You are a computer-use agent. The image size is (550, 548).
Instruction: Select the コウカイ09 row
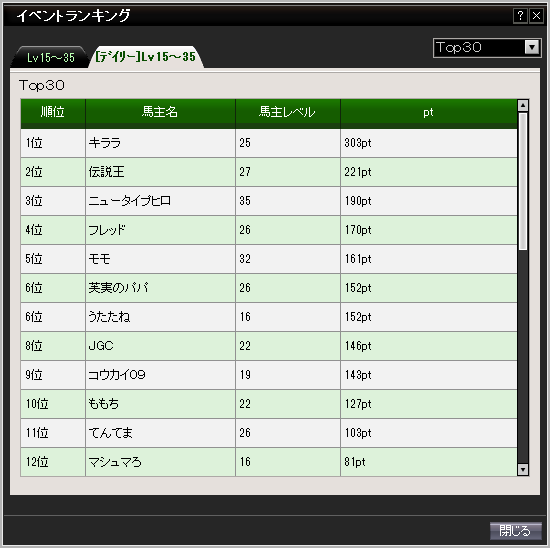[269, 375]
